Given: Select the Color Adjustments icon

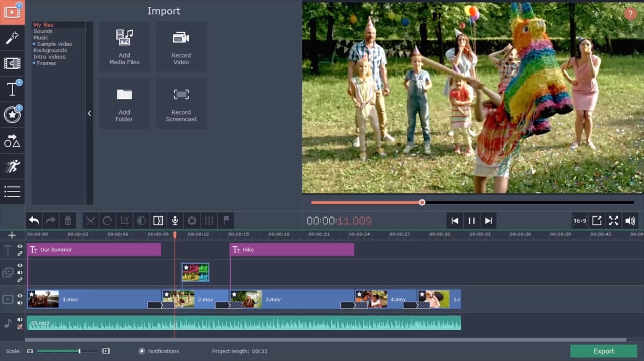Looking at the screenshot, I should tap(141, 220).
